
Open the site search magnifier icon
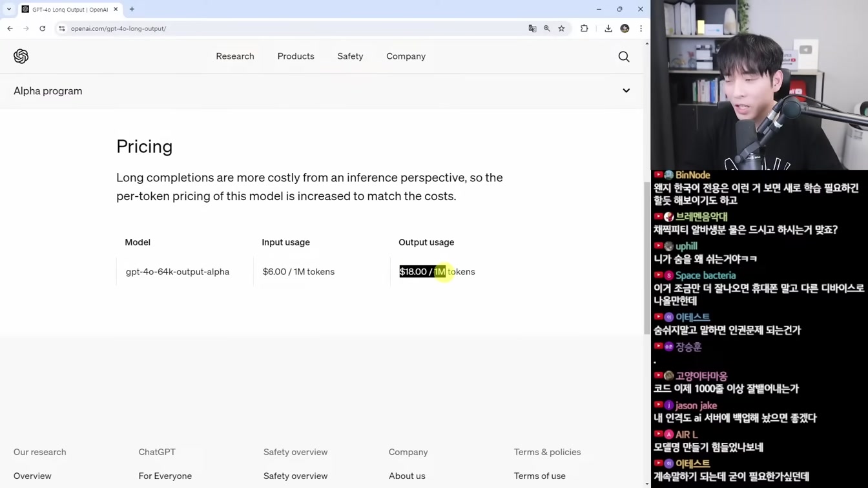point(624,57)
